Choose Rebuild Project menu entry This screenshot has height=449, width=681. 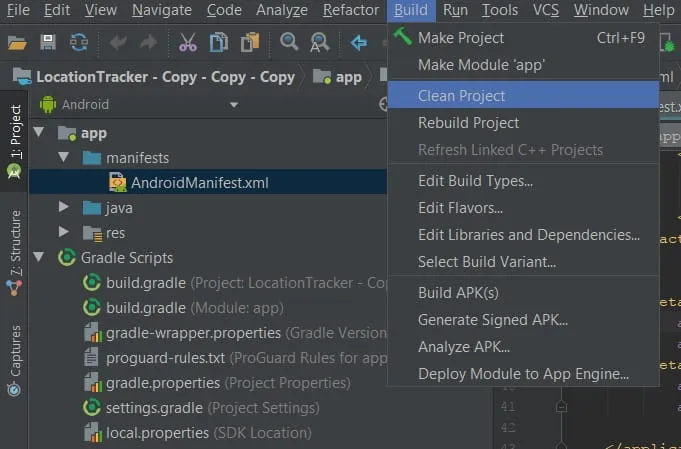click(468, 123)
